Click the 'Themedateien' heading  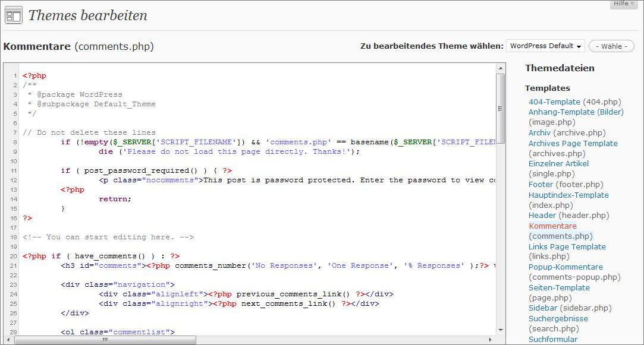560,68
